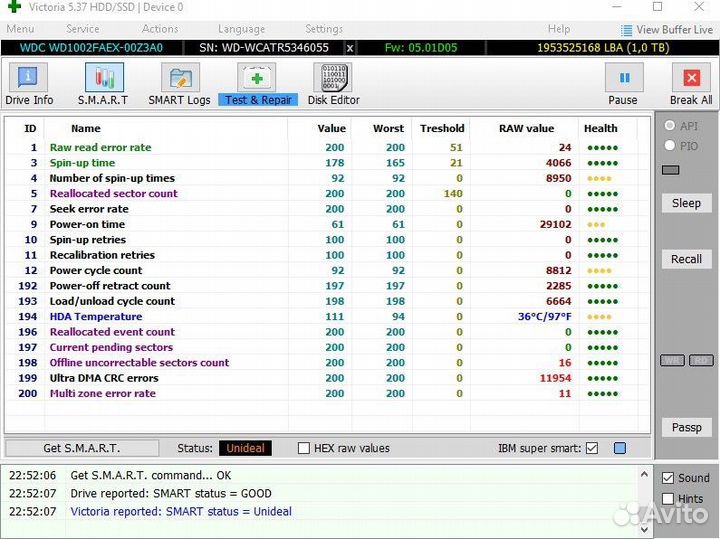Click the blue square beside IBM super smart
Image resolution: width=720 pixels, height=539 pixels.
coord(619,448)
